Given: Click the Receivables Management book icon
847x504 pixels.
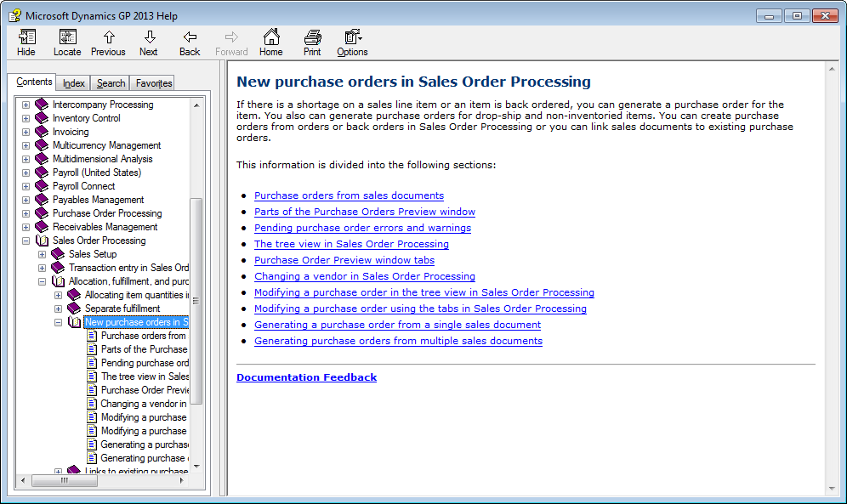Looking at the screenshot, I should pos(42,227).
